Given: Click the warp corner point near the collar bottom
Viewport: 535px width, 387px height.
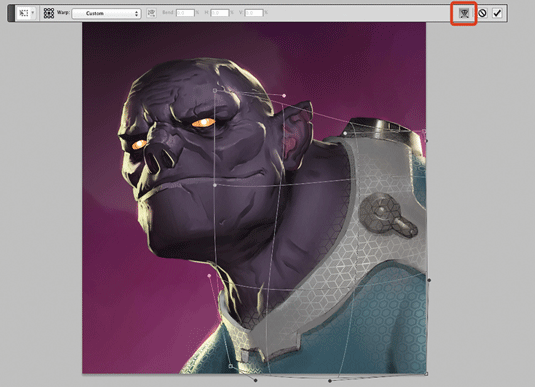Looking at the screenshot, I should click(231, 366).
